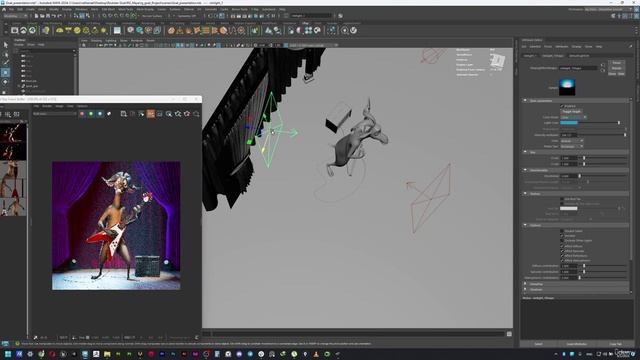Open the RGB color channel dropdown
This screenshot has width=640, height=360.
[x=55, y=114]
